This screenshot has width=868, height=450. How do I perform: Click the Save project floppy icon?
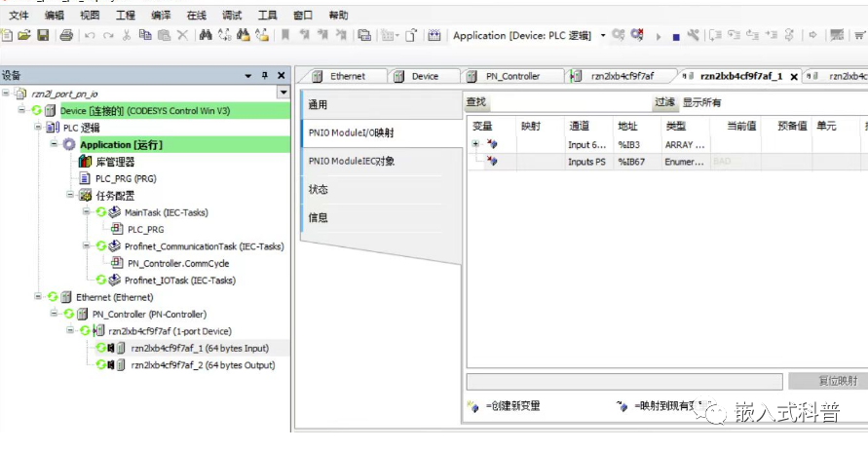[x=43, y=35]
